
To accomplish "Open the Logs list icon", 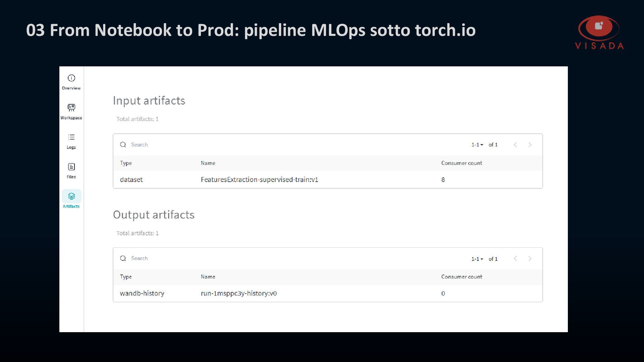I will click(71, 137).
